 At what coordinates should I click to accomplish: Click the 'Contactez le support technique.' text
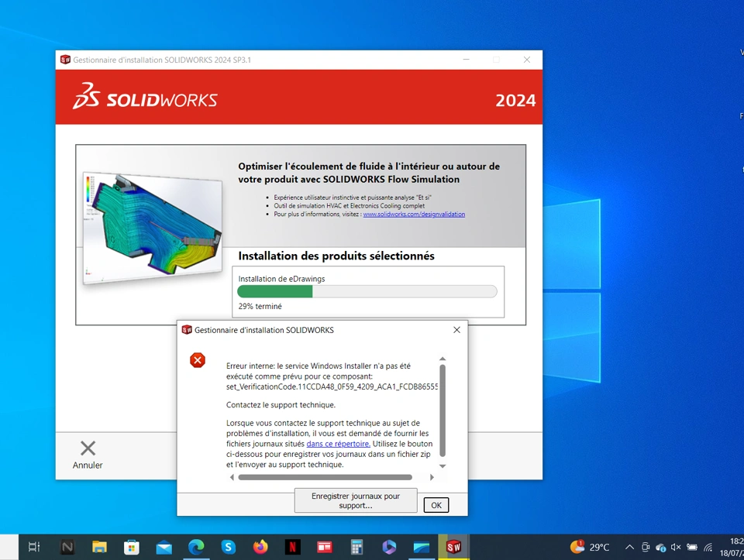pyautogui.click(x=281, y=405)
